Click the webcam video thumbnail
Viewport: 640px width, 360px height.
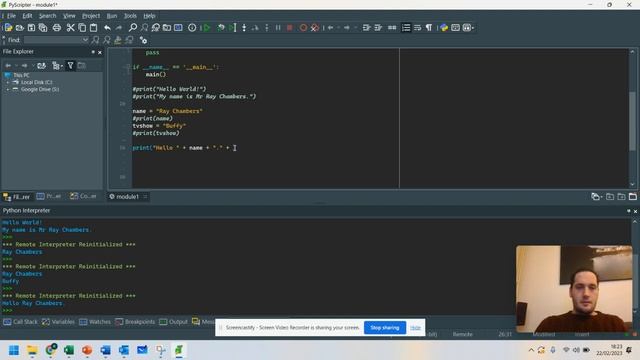coord(574,289)
